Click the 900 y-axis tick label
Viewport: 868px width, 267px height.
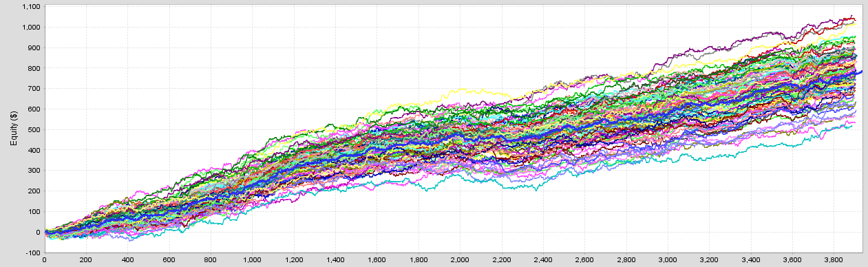click(x=34, y=47)
